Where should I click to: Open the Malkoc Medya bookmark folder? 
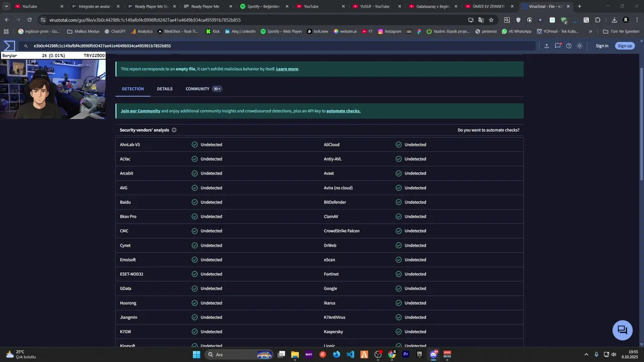[x=84, y=31]
